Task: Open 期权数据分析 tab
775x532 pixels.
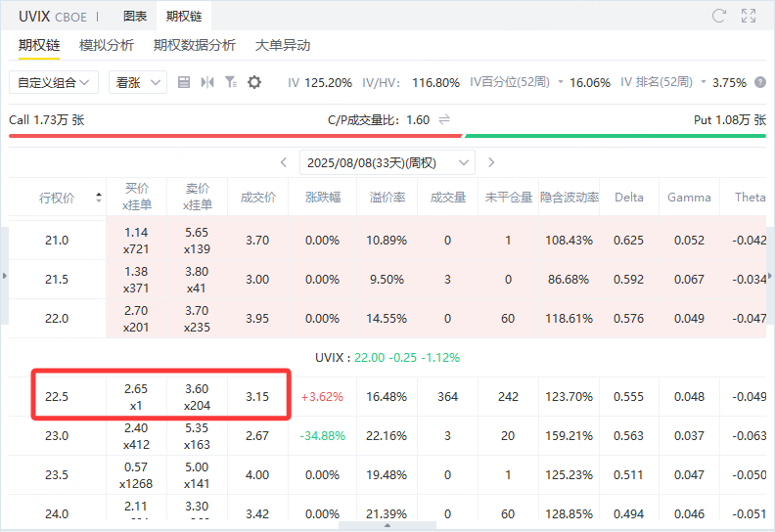Action: coord(195,45)
